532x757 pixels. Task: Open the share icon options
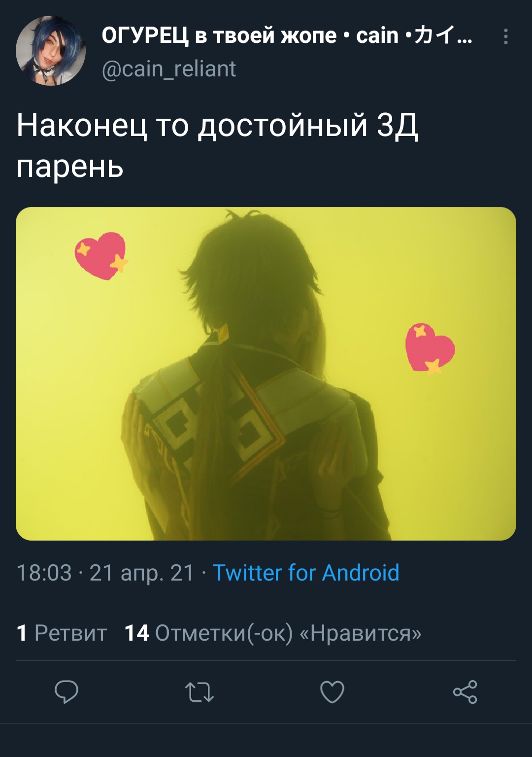click(x=465, y=691)
